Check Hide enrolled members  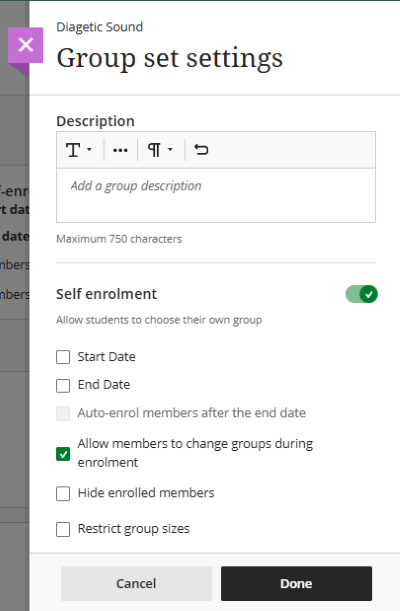pos(63,494)
